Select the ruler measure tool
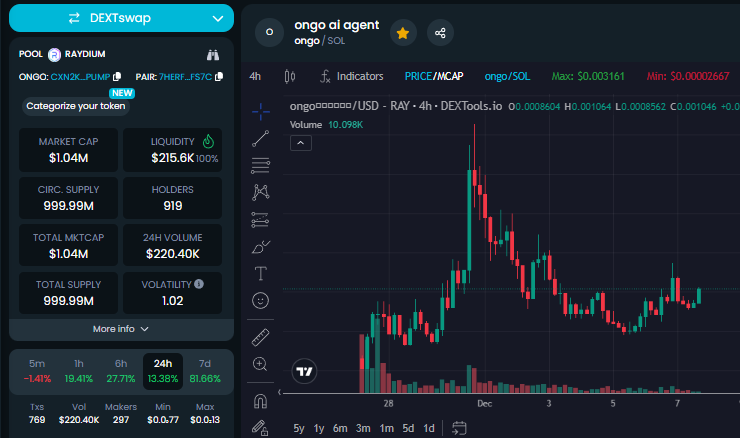Image resolution: width=740 pixels, height=438 pixels. pyautogui.click(x=261, y=337)
